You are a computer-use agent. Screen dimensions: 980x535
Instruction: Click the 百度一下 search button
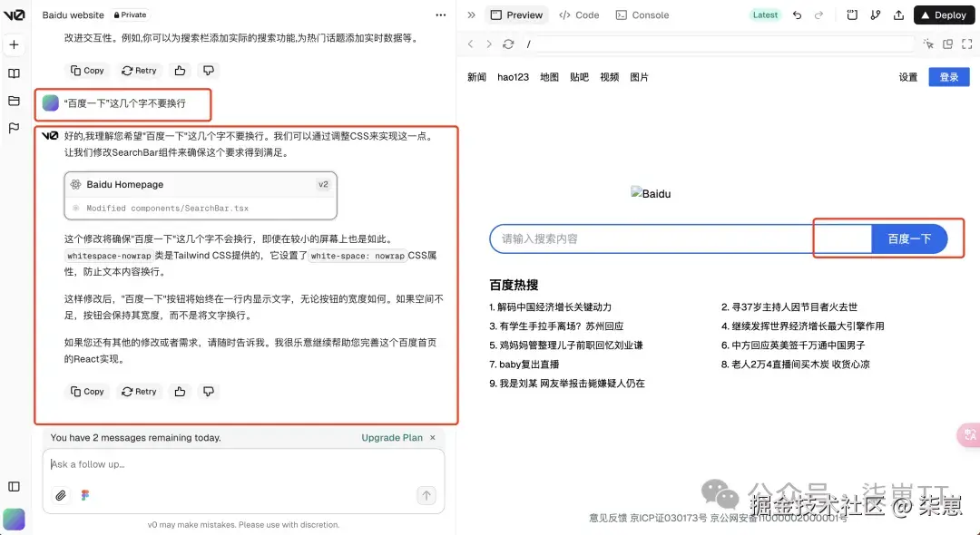[x=909, y=239]
